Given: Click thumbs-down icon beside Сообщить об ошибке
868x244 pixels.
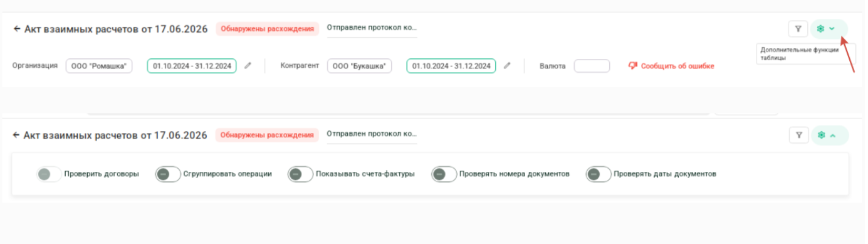Looking at the screenshot, I should coord(632,66).
